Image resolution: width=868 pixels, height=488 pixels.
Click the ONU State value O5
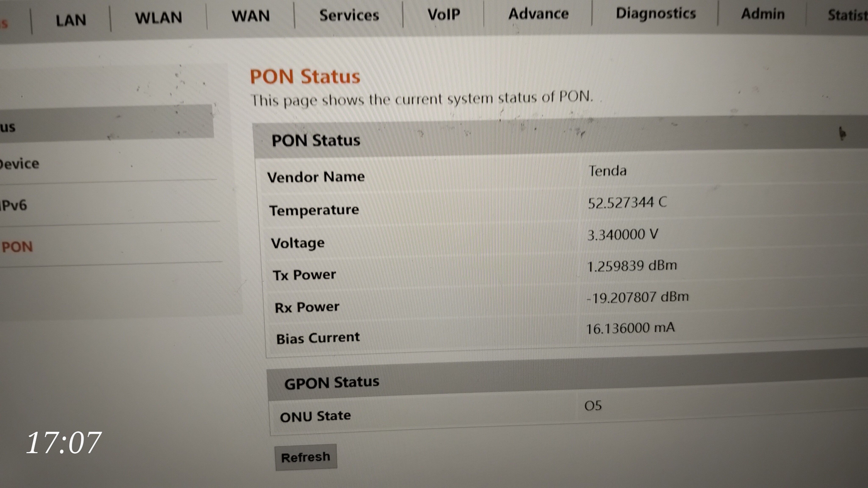(593, 406)
